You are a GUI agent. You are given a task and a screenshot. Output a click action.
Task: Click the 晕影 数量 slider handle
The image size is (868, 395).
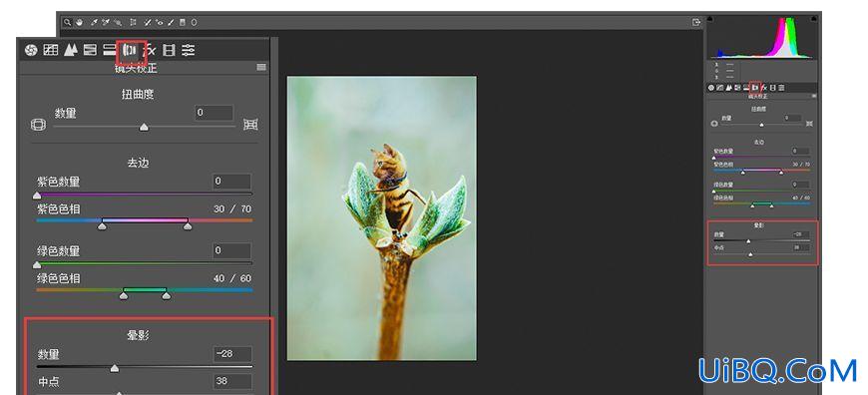point(114,368)
